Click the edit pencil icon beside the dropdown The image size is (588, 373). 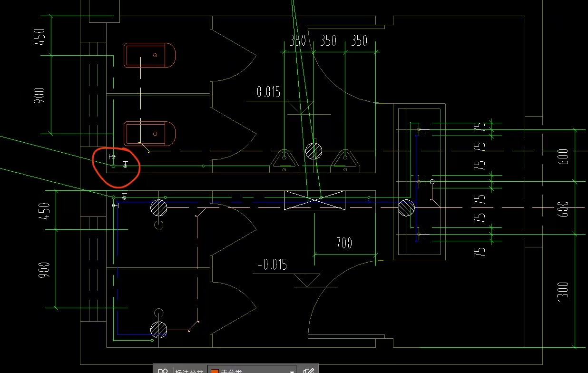click(x=308, y=371)
